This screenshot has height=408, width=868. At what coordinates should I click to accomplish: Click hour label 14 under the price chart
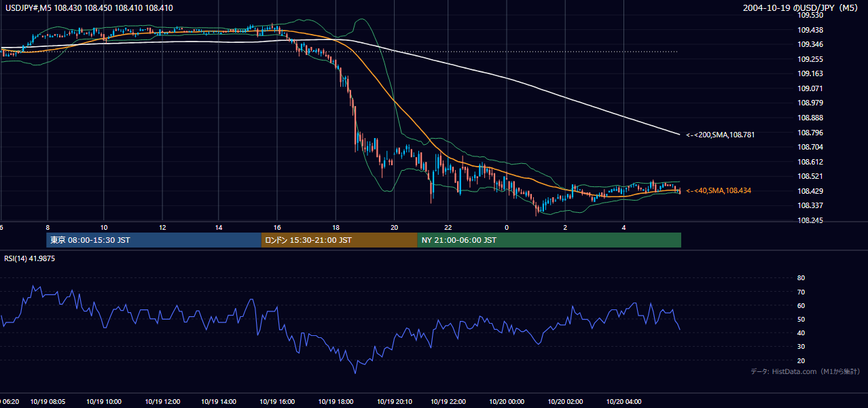pos(219,227)
